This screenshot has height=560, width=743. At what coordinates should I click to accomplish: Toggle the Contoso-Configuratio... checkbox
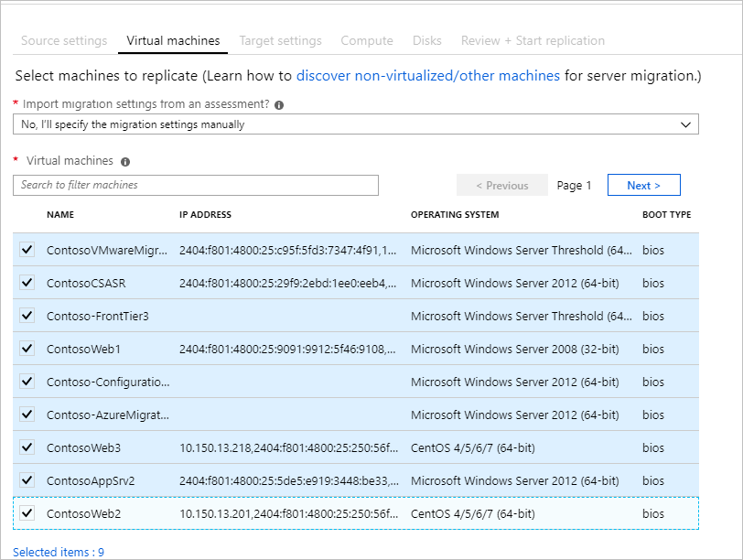27,381
